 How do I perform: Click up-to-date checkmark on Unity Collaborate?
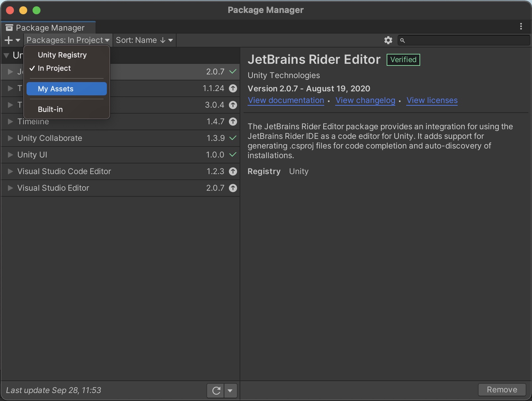tap(233, 138)
